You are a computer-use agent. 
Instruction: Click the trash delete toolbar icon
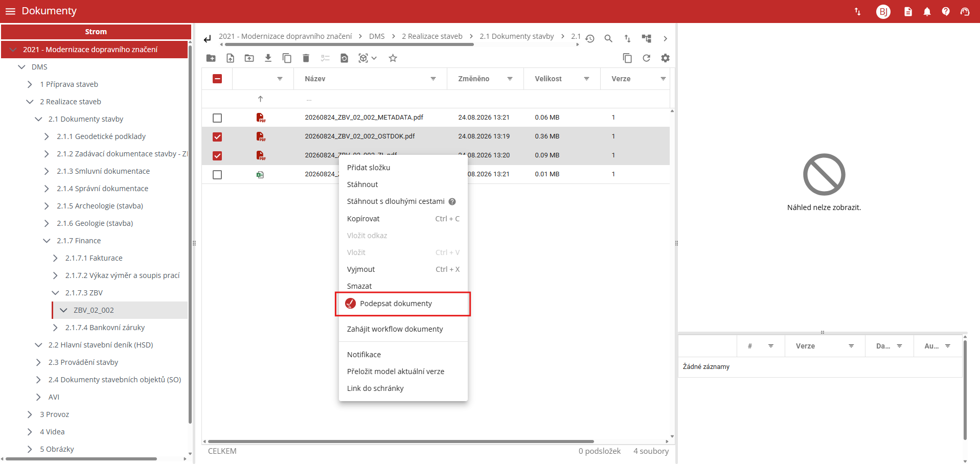(306, 58)
